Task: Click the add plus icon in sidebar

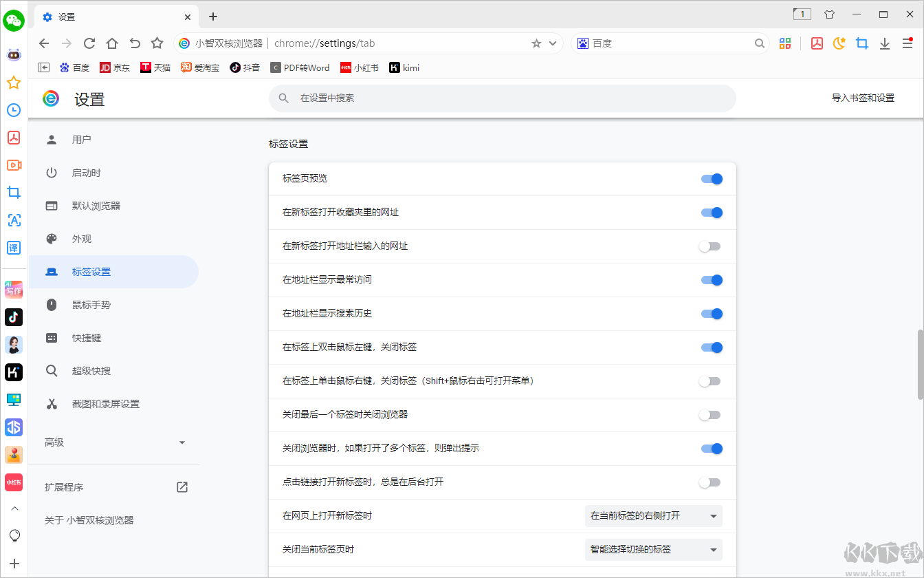Action: (x=14, y=564)
